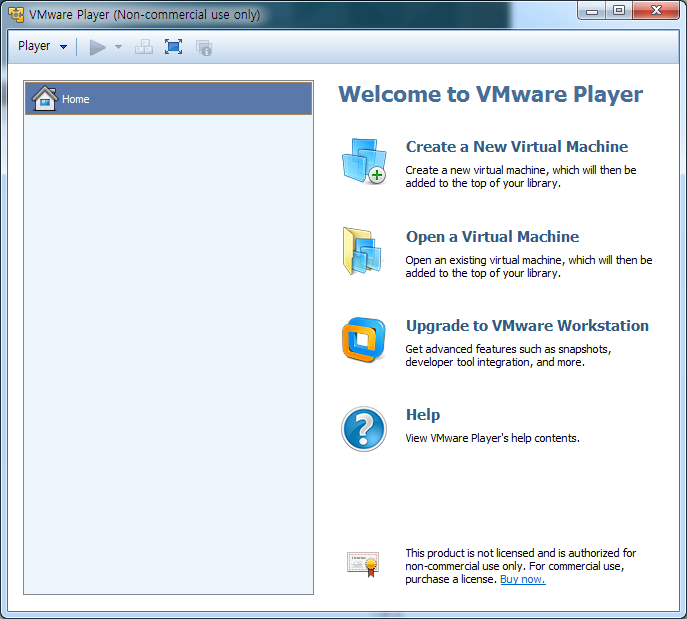
Task: Enter full screen mode via toolbar icon
Action: [174, 47]
